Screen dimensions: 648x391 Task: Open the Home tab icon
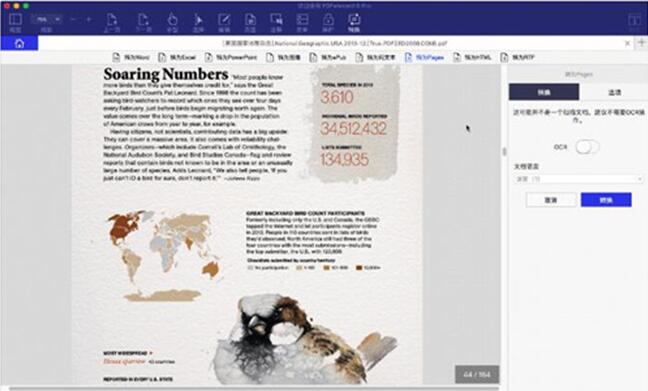point(19,43)
